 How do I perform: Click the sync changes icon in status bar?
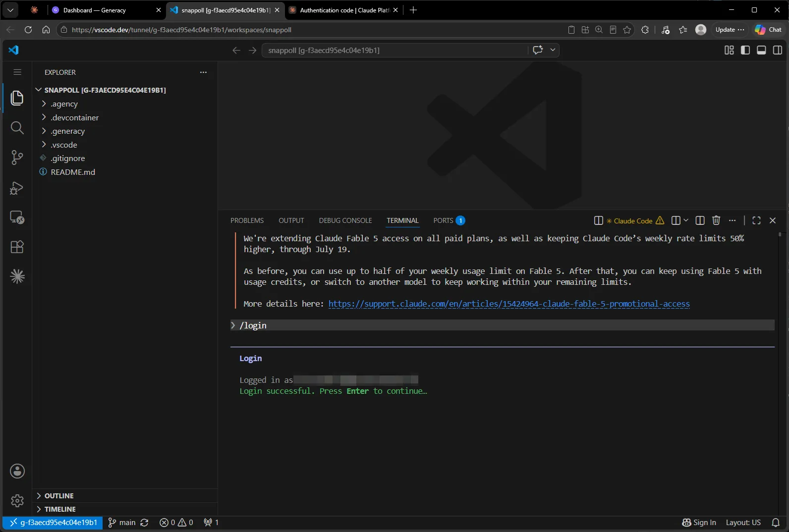point(144,523)
